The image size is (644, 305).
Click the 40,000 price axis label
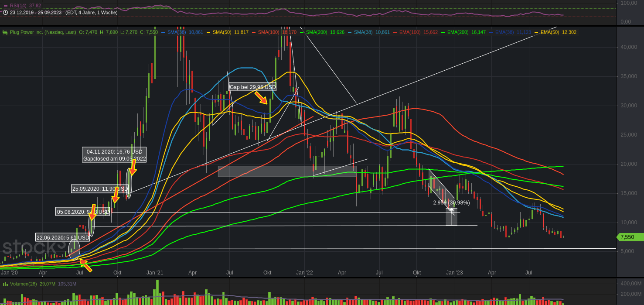tap(629, 47)
